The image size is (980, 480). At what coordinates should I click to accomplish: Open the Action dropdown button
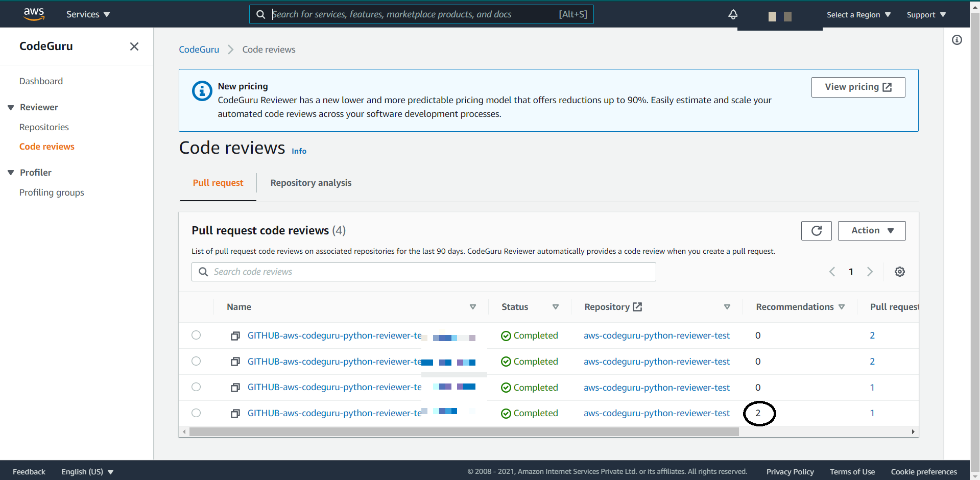[872, 231]
